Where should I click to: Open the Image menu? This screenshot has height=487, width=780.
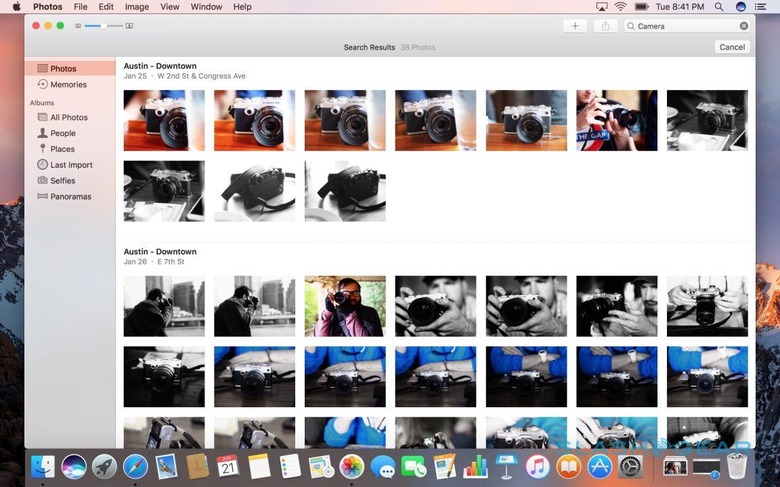(x=137, y=7)
